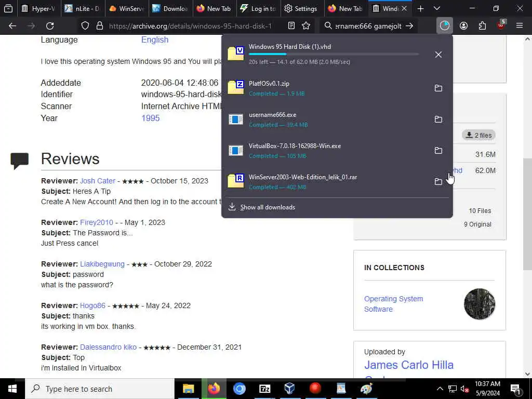Click the download progress bar of Windows 95 Hard Disk
The height and width of the screenshot is (399, 532).
pos(334,54)
